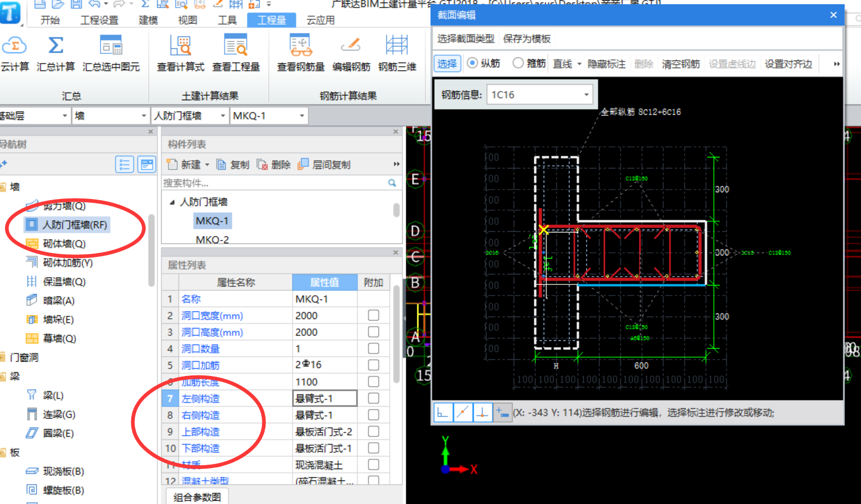Viewport: 861px width, 504px height.
Task: Select 现浇板(B) in navigation tree
Action: click(x=55, y=471)
